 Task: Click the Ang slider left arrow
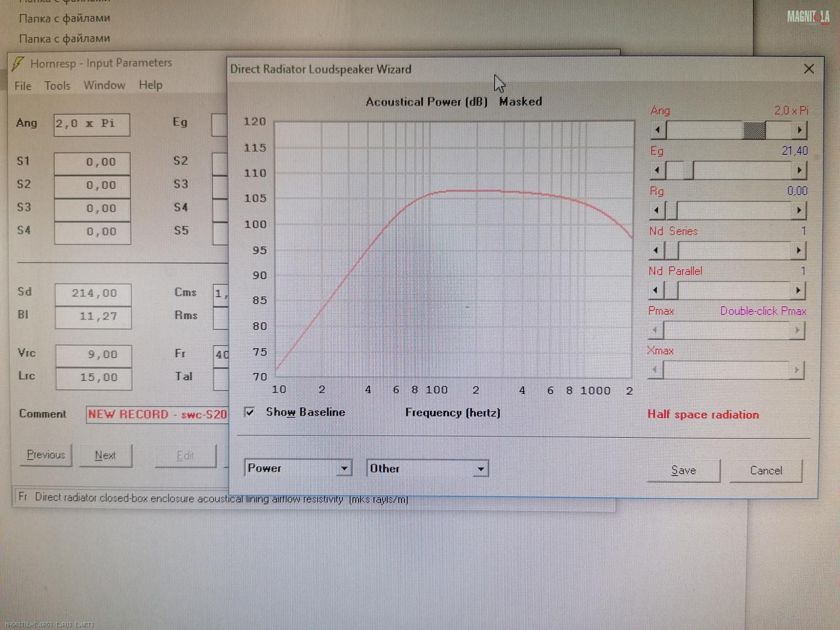click(x=657, y=130)
